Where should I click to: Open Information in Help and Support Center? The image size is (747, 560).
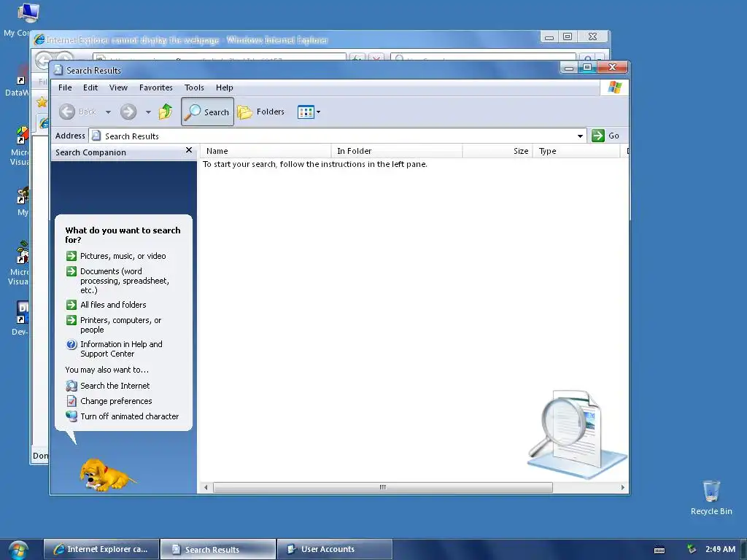pyautogui.click(x=121, y=349)
